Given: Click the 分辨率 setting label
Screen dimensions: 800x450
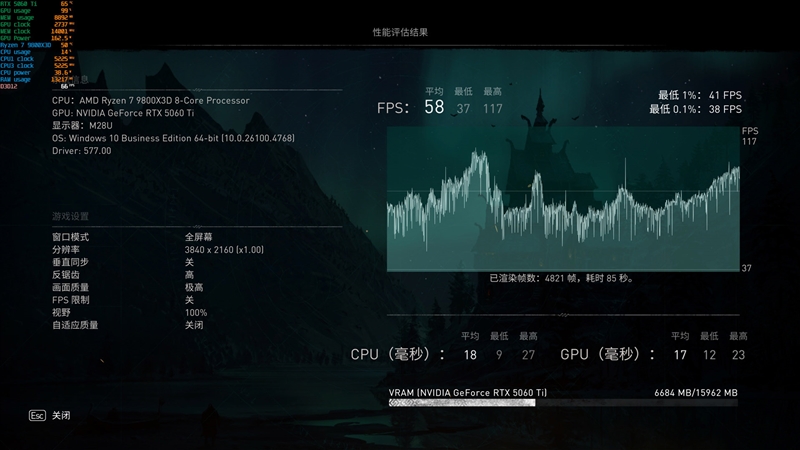Looking at the screenshot, I should point(66,250).
